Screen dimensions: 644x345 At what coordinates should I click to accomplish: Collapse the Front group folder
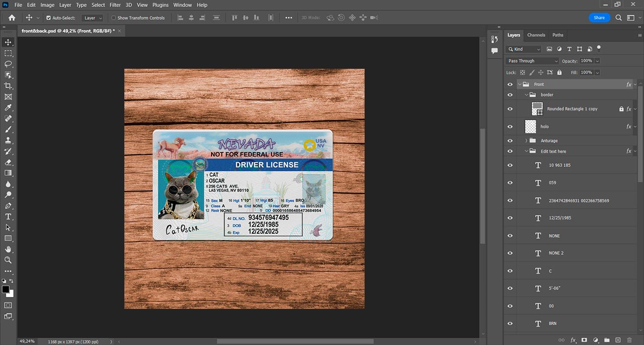pos(520,85)
